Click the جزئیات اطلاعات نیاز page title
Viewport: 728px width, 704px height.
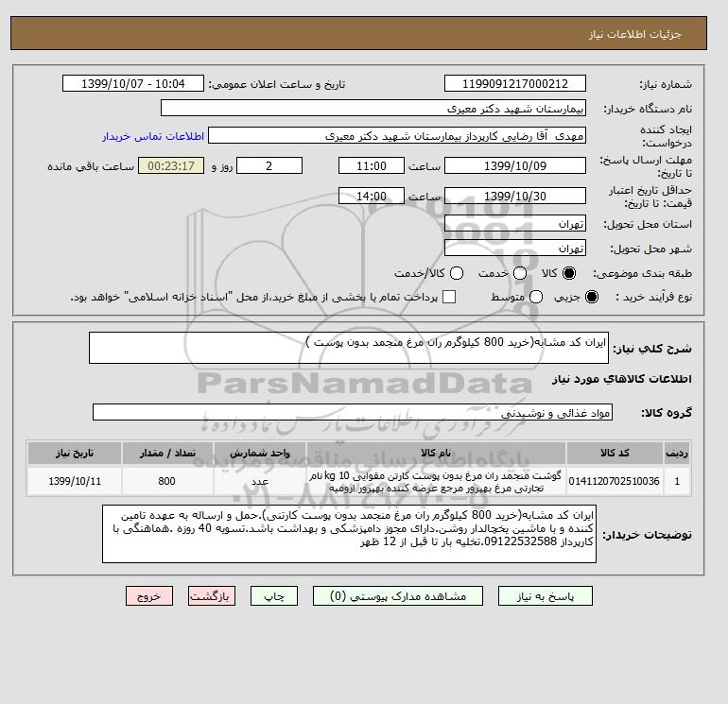pyautogui.click(x=634, y=34)
